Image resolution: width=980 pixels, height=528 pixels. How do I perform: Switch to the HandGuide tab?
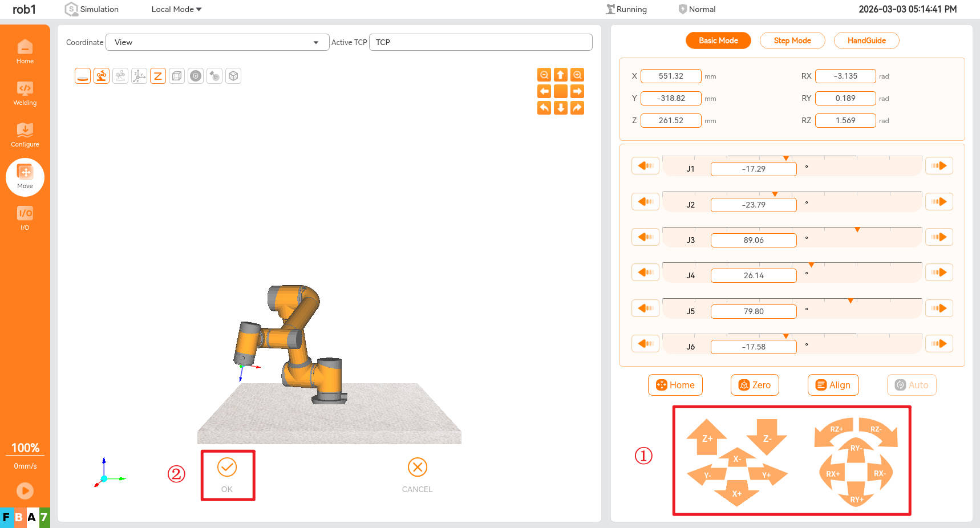point(866,40)
